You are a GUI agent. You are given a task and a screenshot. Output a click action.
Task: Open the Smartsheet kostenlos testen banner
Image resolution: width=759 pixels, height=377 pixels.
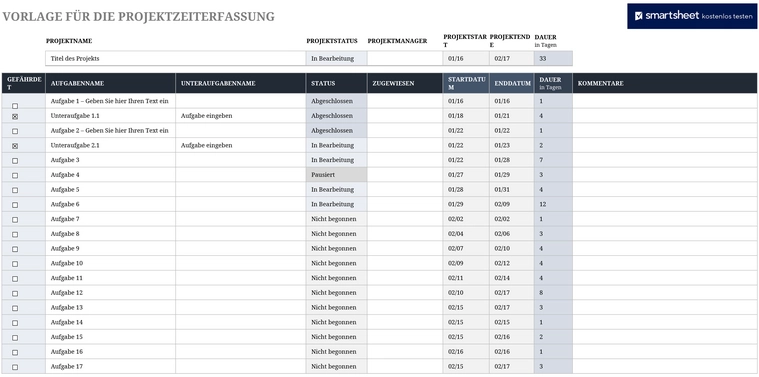[x=692, y=16]
